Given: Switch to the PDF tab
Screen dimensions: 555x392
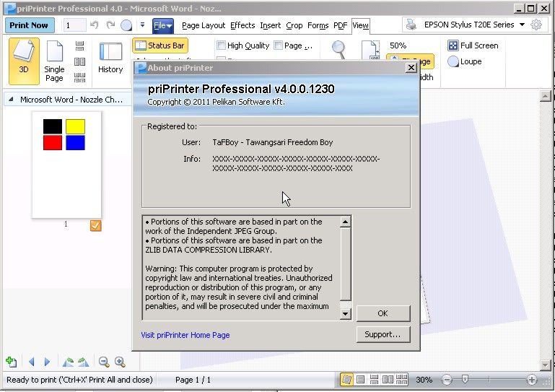Looking at the screenshot, I should [x=340, y=25].
